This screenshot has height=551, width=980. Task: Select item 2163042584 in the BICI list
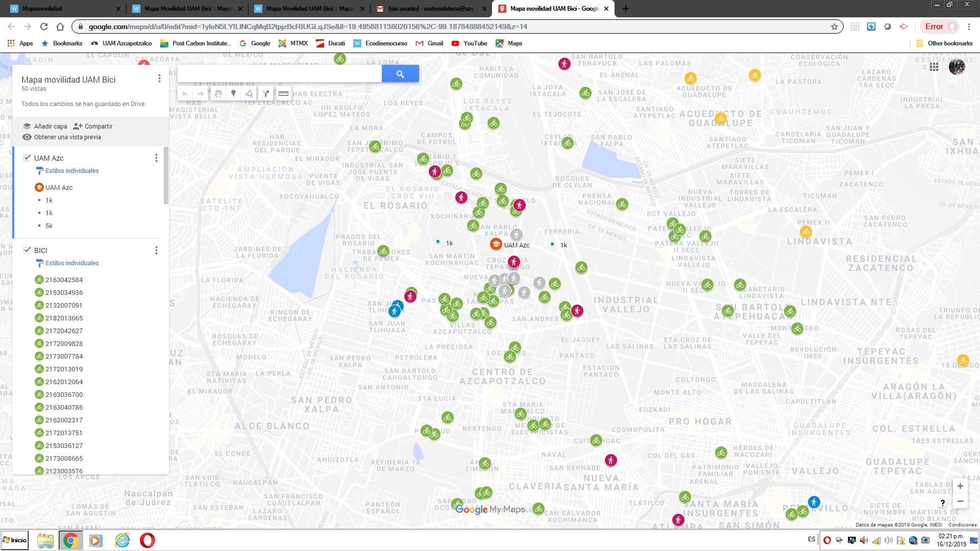[64, 280]
